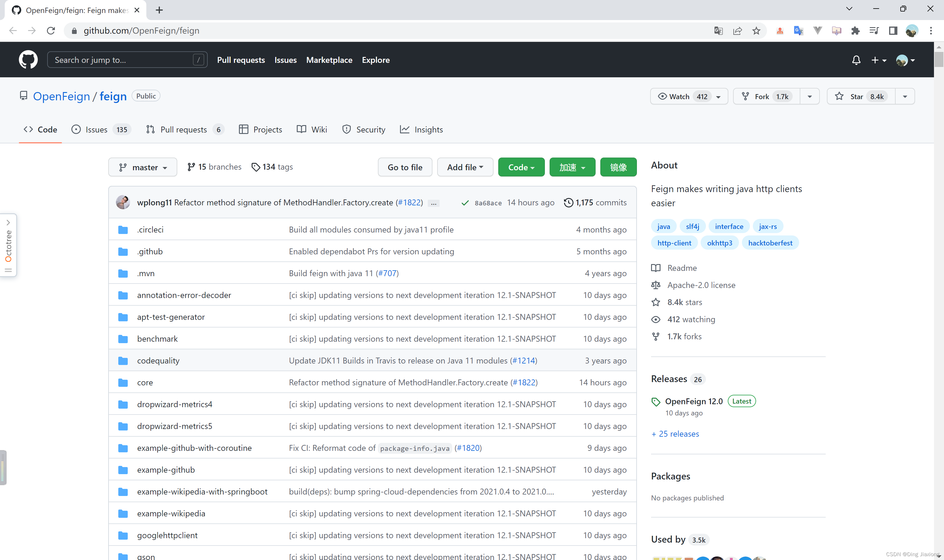Screen dimensions: 944x560
Task: Expand the Add file dropdown
Action: click(465, 167)
